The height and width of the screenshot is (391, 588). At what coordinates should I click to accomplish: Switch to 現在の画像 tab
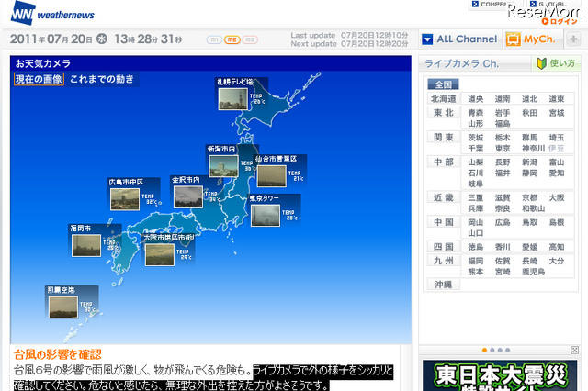tap(39, 79)
